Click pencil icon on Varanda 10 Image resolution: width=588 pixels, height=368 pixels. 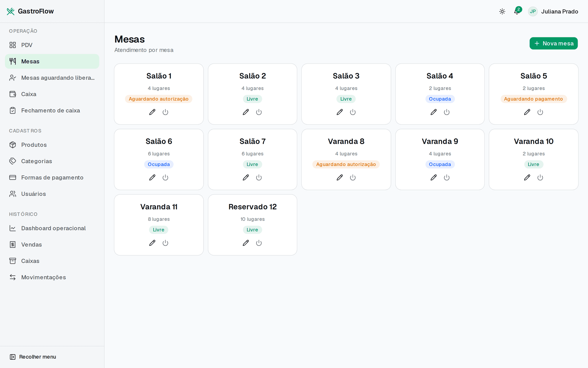tap(527, 177)
